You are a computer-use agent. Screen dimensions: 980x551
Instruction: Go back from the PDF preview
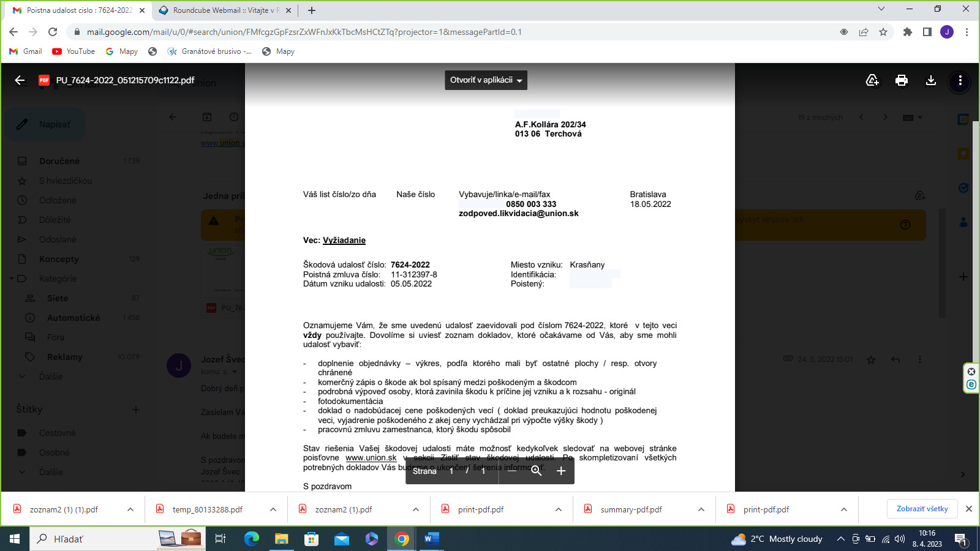[20, 80]
